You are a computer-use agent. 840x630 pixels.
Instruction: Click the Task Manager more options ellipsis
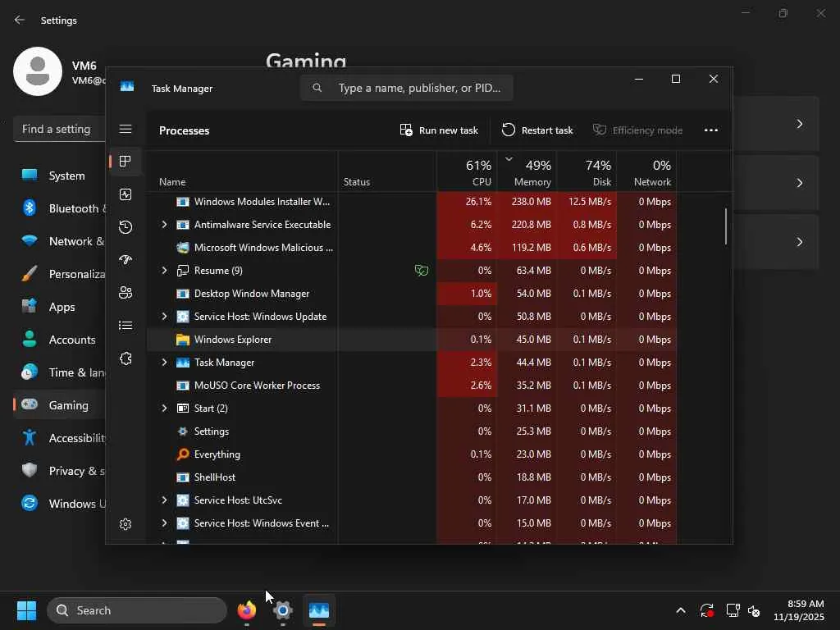711,130
